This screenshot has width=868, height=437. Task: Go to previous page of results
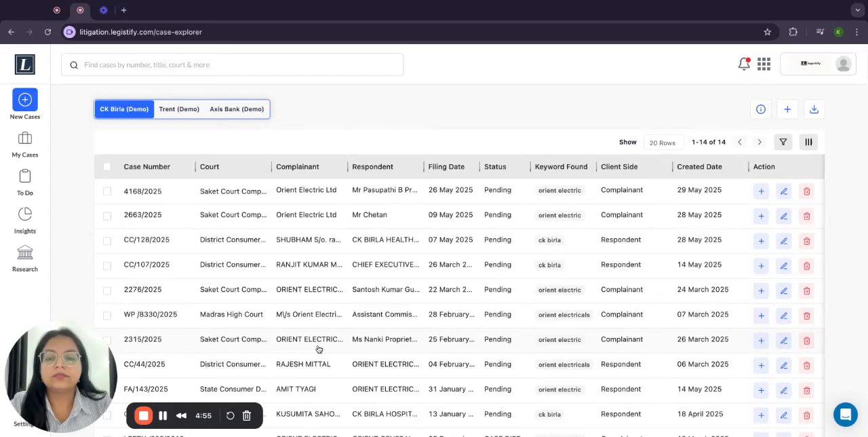pos(740,142)
